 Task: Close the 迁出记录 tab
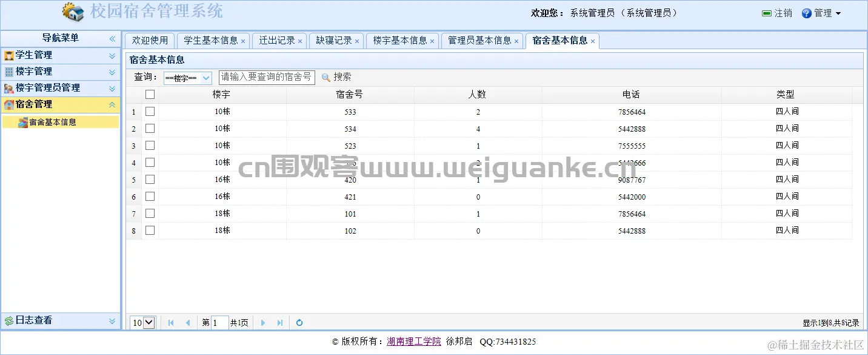coord(300,41)
